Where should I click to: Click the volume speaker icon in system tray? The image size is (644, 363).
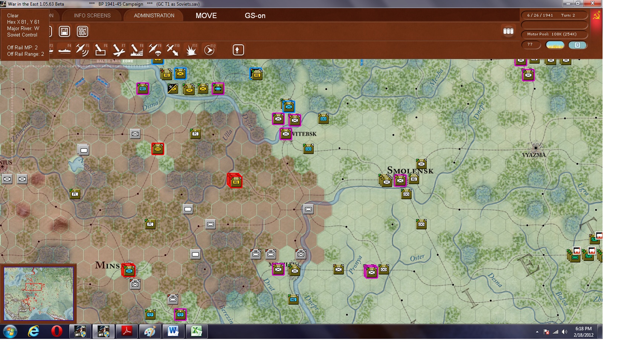point(564,332)
